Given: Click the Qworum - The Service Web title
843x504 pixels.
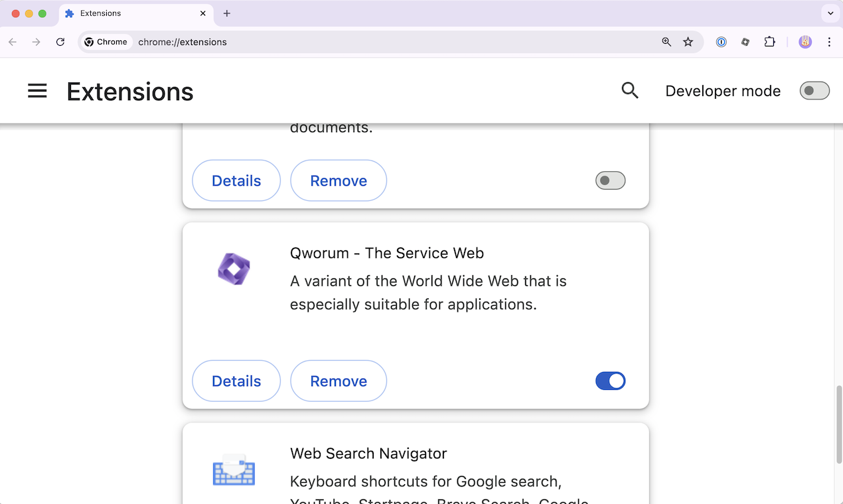Looking at the screenshot, I should 387,253.
